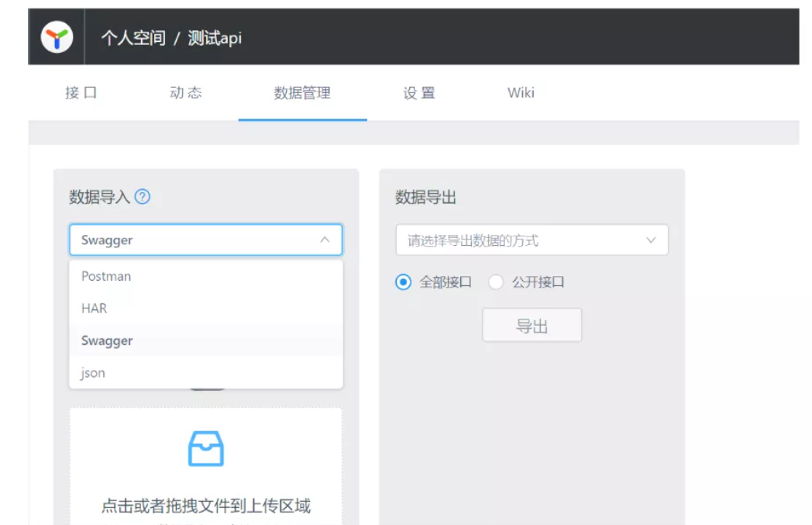Open the 动态 tab
This screenshot has width=812, height=525.
click(x=185, y=93)
